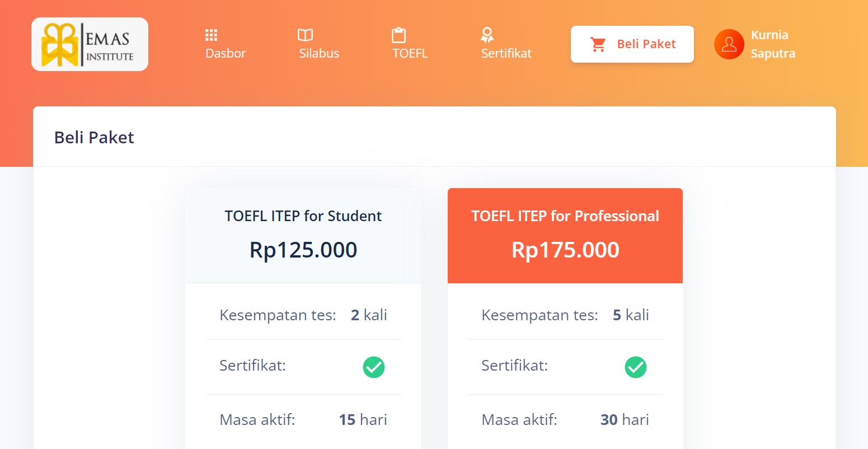The height and width of the screenshot is (449, 868).
Task: Click the Rp175.000 price
Action: click(565, 250)
